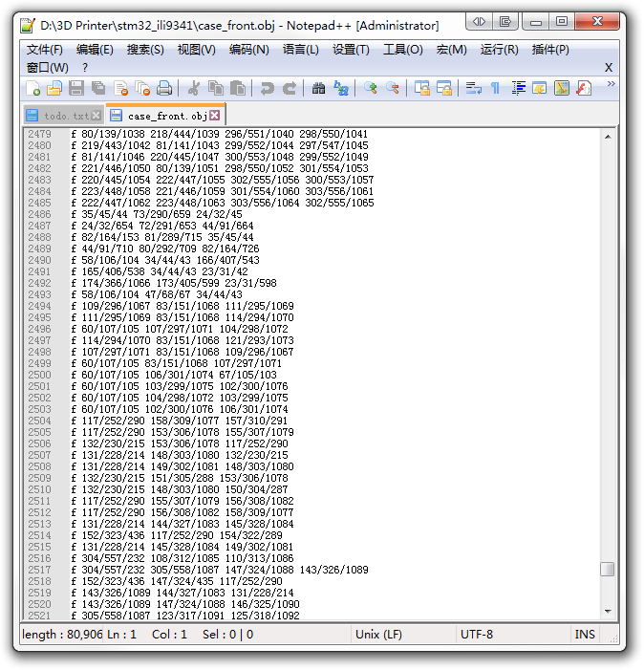Open the 语言(L) language menu
This screenshot has width=644, height=670.
click(x=301, y=50)
